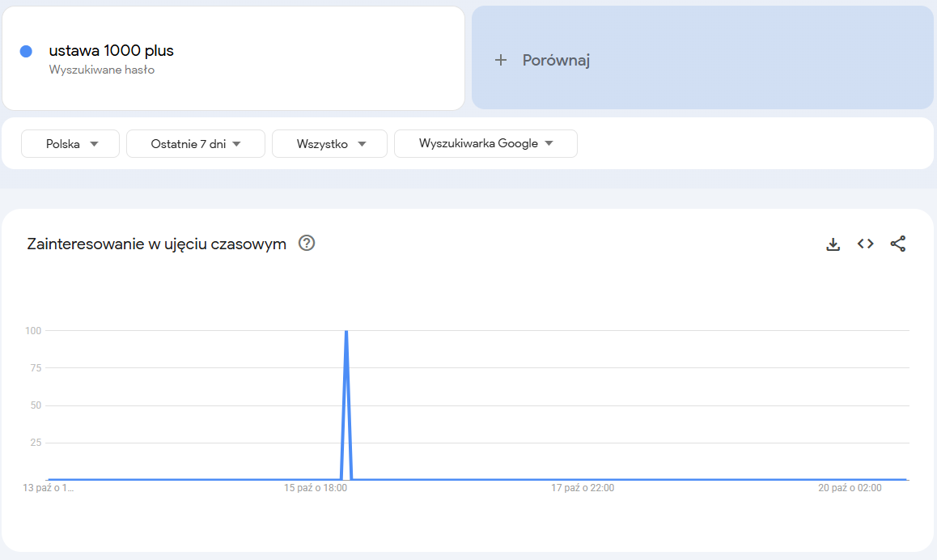This screenshot has width=937, height=560.
Task: Open the embed code icon for chart
Action: point(866,244)
